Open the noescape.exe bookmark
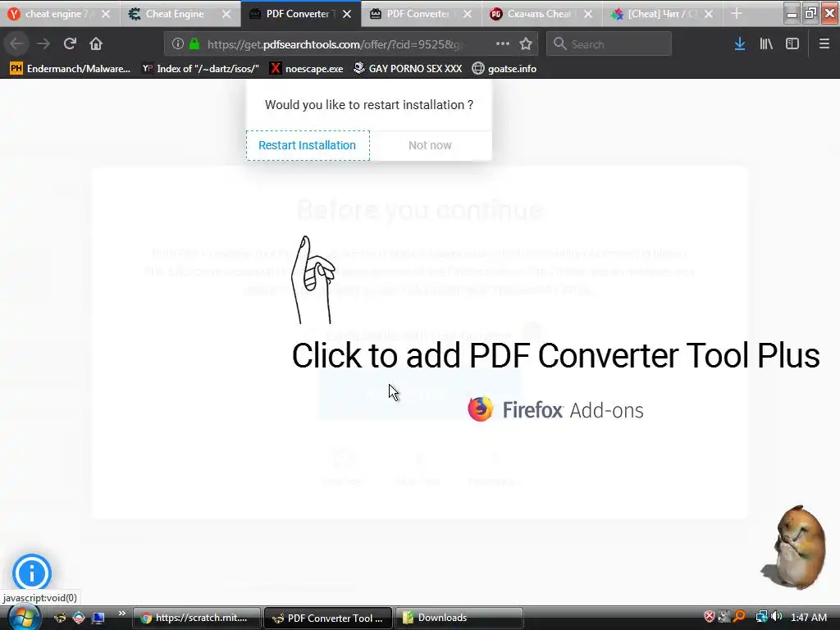 click(307, 69)
